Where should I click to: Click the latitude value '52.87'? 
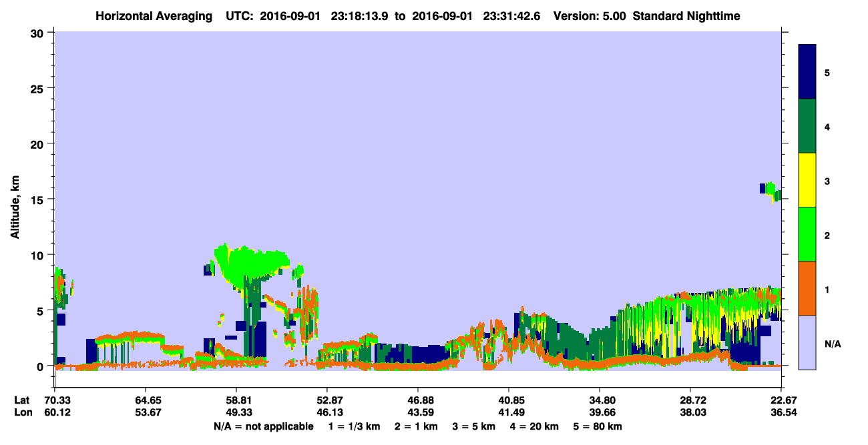(x=327, y=400)
